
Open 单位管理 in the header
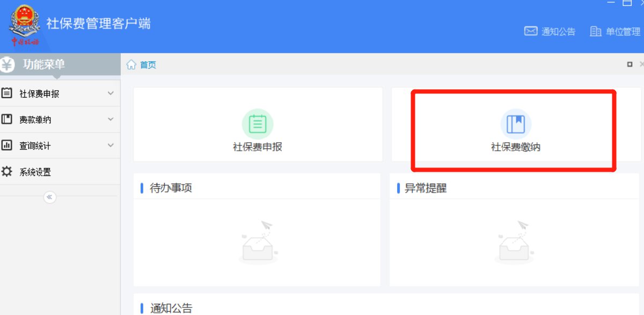click(x=623, y=32)
